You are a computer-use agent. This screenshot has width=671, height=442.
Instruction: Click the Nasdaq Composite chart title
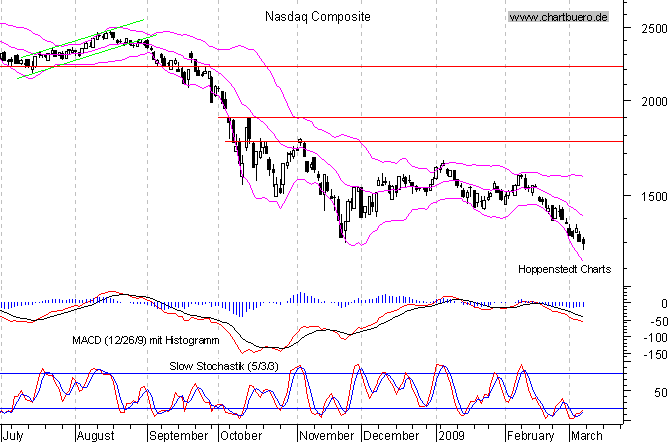pyautogui.click(x=317, y=17)
